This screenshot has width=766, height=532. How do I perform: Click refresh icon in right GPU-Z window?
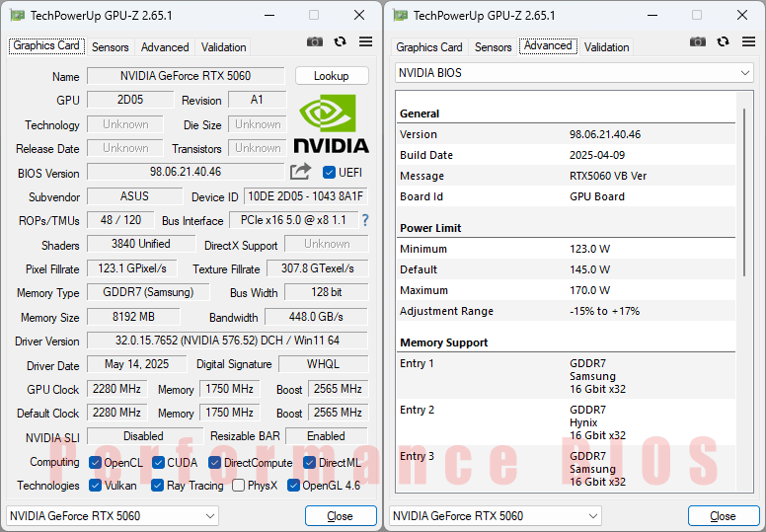(x=723, y=42)
